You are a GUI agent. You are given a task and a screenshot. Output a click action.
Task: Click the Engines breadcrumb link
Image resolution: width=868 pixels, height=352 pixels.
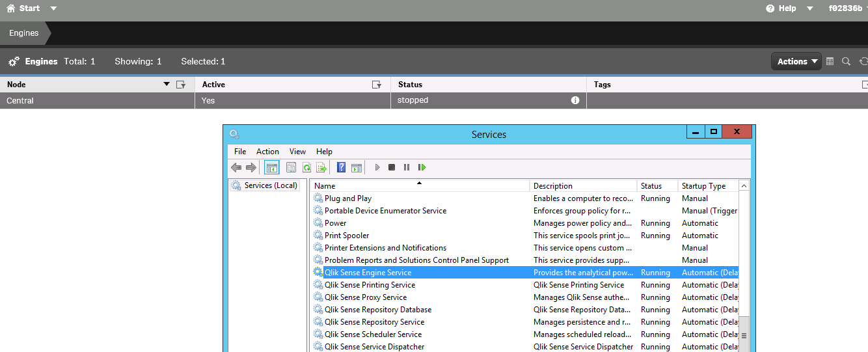24,33
